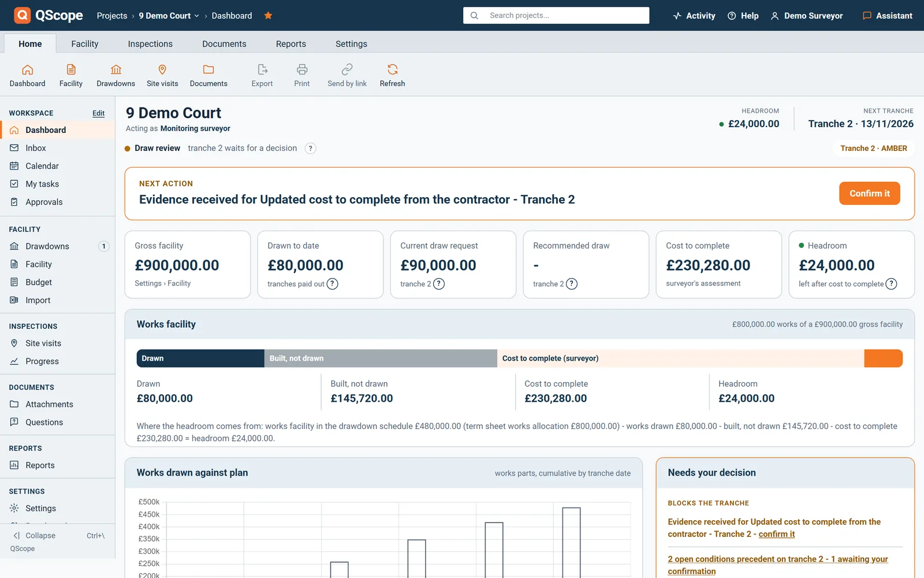Screen dimensions: 924x578
Task: Open Site visits in the toolbar
Action: click(x=162, y=76)
